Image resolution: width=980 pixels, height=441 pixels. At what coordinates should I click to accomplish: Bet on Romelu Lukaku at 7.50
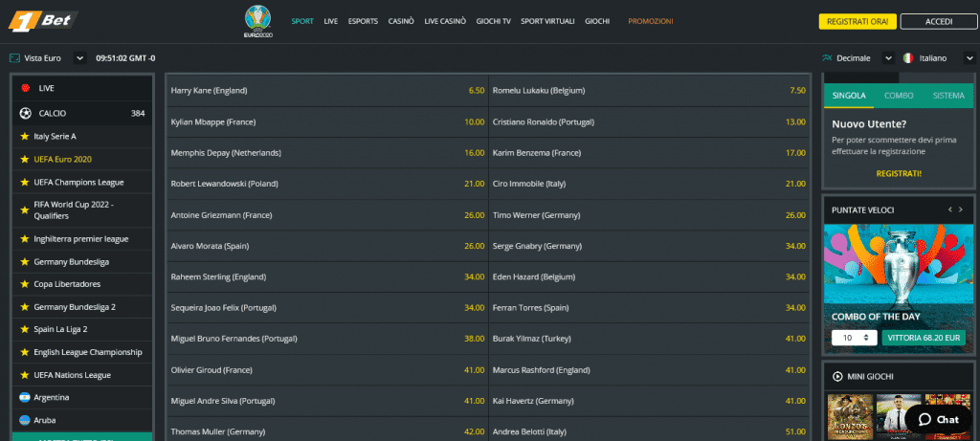click(x=650, y=91)
